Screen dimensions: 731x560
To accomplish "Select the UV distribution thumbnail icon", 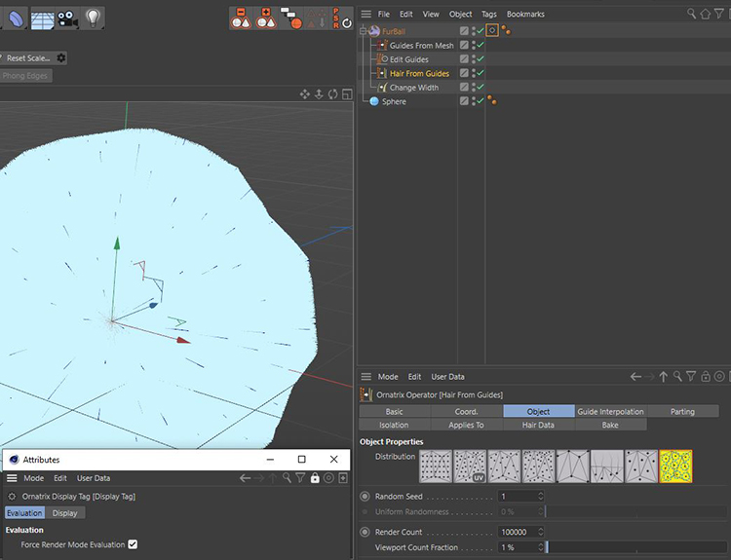I will point(470,466).
